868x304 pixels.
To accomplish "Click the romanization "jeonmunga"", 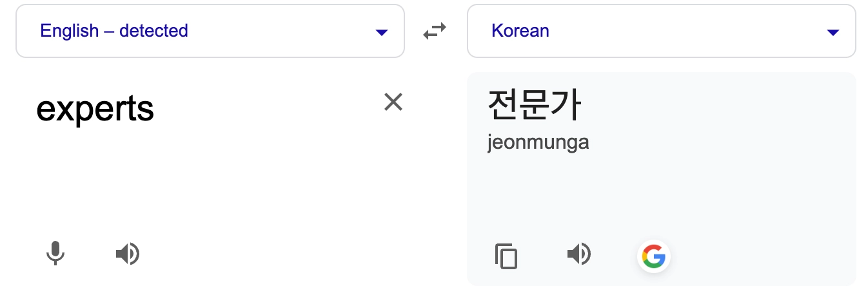I will point(538,142).
